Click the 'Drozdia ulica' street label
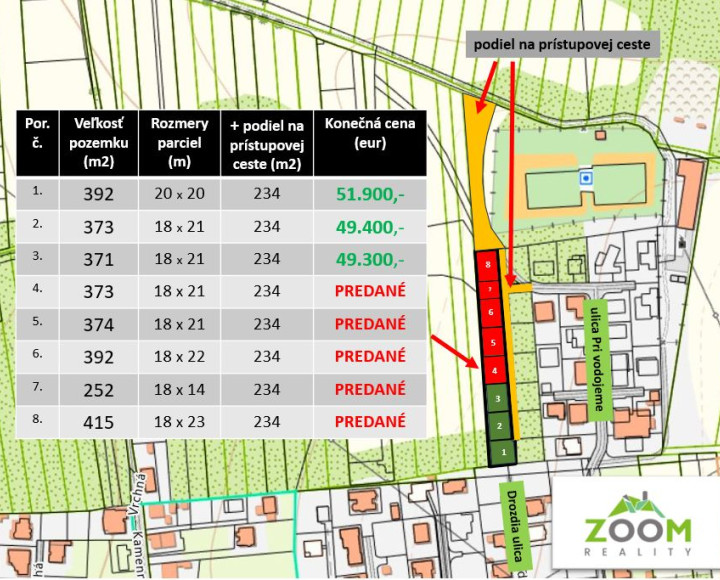The image size is (720, 580). (x=515, y=529)
